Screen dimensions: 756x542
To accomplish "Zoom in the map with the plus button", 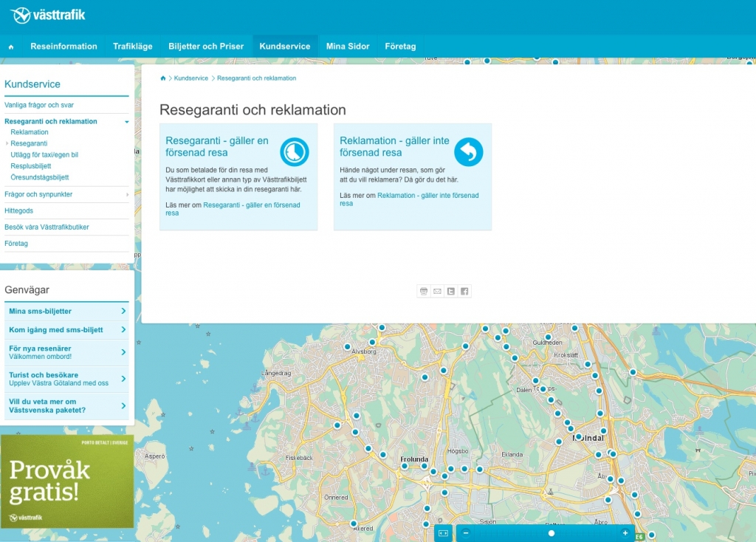I will pyautogui.click(x=625, y=533).
